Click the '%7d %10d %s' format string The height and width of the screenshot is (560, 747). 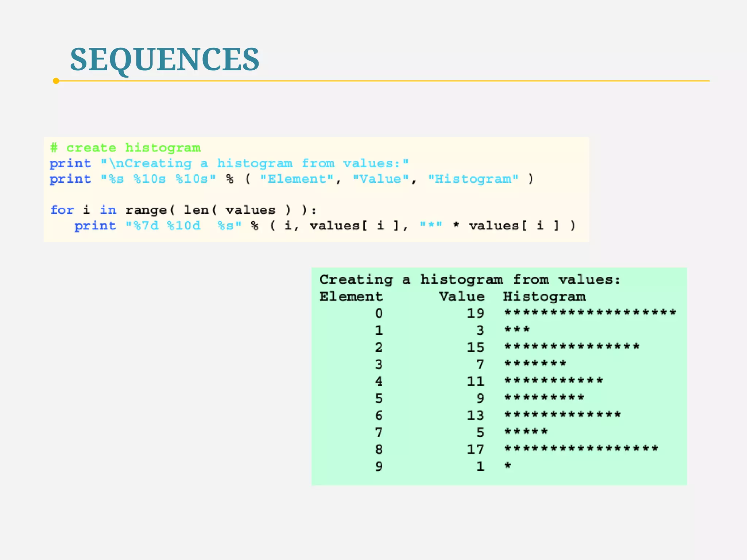pyautogui.click(x=183, y=226)
